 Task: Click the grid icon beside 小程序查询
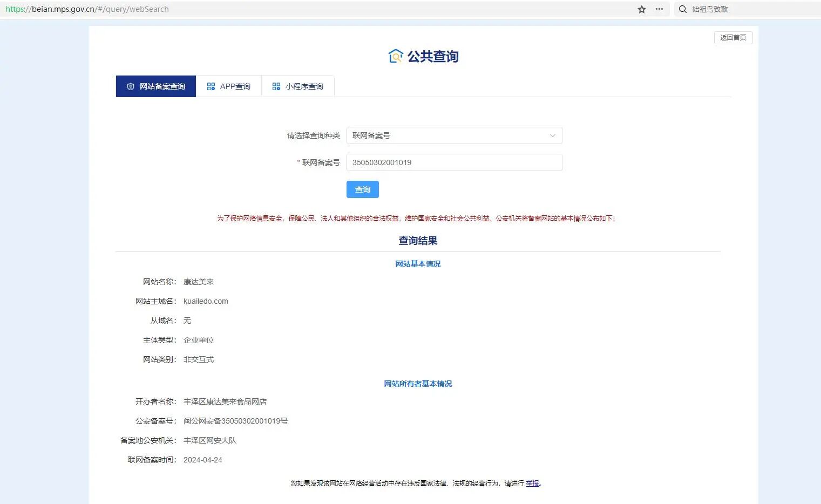coord(276,86)
